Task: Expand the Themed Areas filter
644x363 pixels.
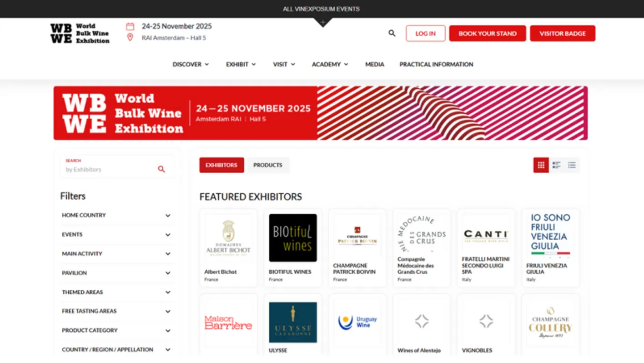Action: (x=117, y=292)
